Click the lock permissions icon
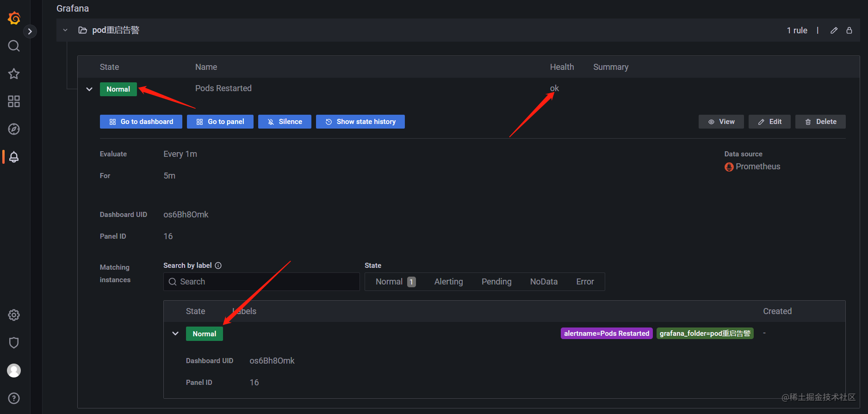 coord(849,31)
